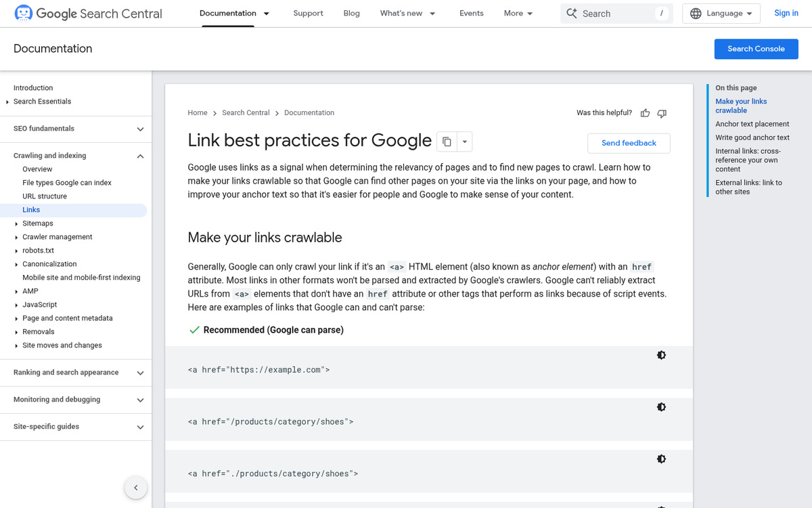Expand the SEO fundamentals section

coord(140,129)
